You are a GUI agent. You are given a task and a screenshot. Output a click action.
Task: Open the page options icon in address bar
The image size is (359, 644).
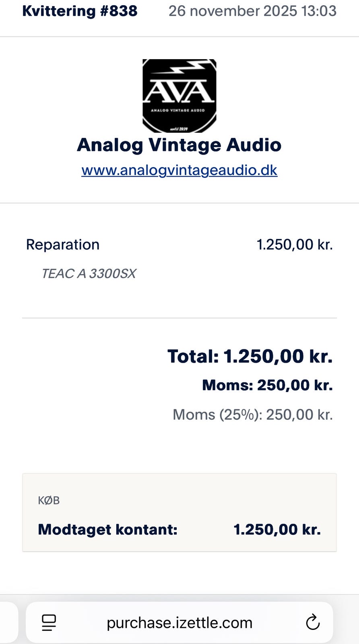click(x=49, y=623)
